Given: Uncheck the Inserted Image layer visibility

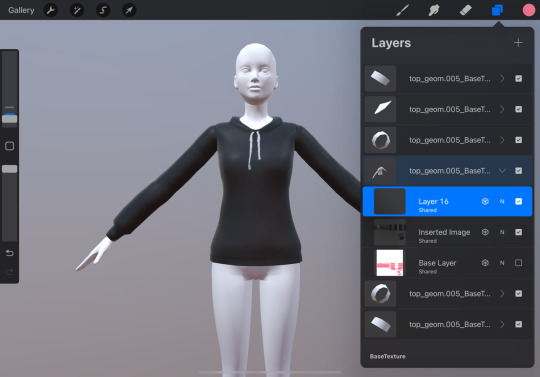Looking at the screenshot, I should [x=518, y=232].
